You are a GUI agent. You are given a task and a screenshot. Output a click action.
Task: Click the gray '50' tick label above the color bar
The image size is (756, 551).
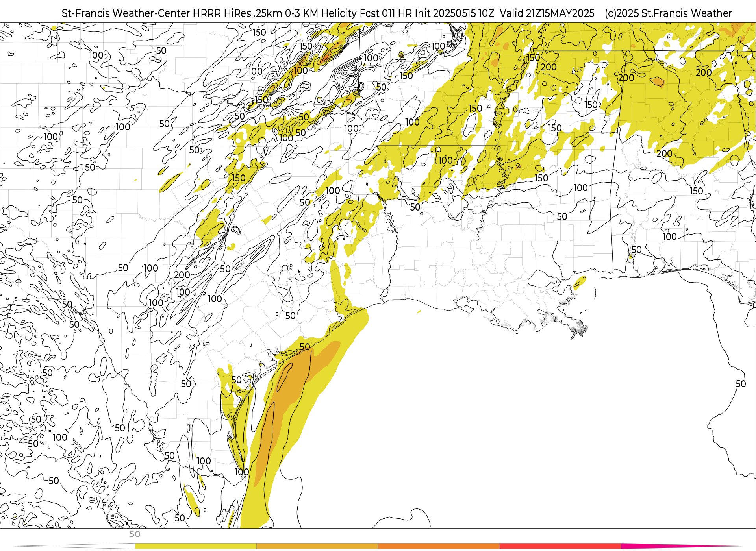click(x=135, y=534)
